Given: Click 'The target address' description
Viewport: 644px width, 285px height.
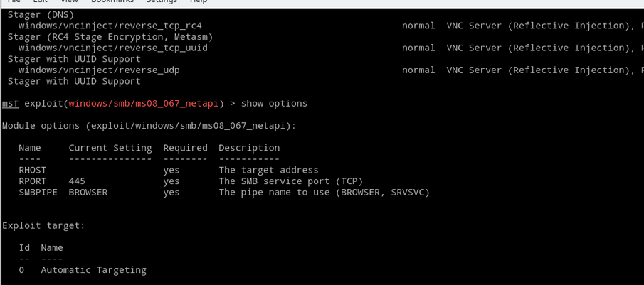Looking at the screenshot, I should (268, 171).
